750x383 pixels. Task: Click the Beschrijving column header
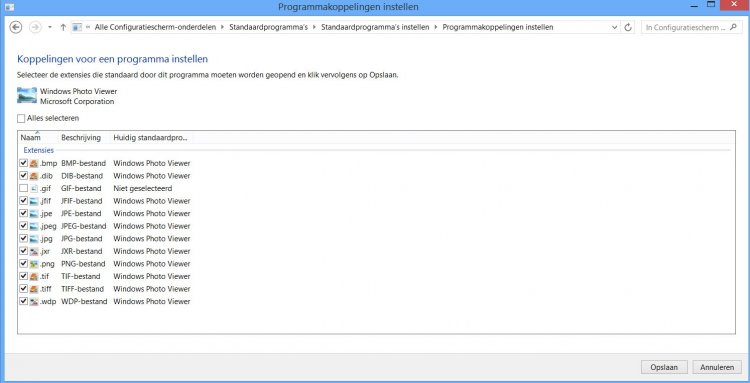click(x=81, y=138)
